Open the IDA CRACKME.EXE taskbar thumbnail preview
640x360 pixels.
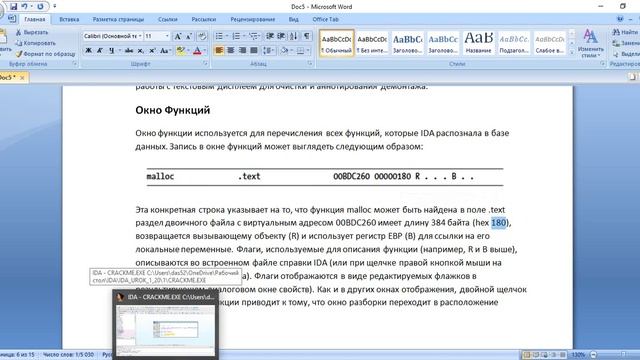(x=165, y=324)
